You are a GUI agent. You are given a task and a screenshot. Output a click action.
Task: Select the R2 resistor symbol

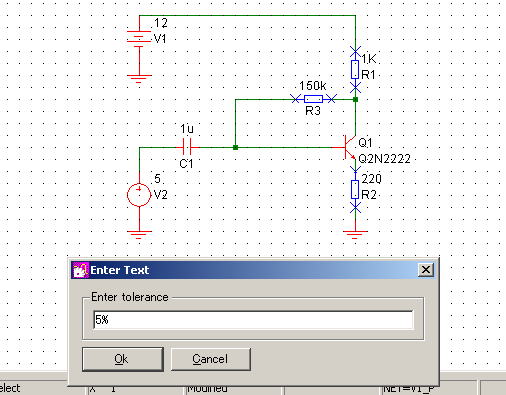[355, 190]
